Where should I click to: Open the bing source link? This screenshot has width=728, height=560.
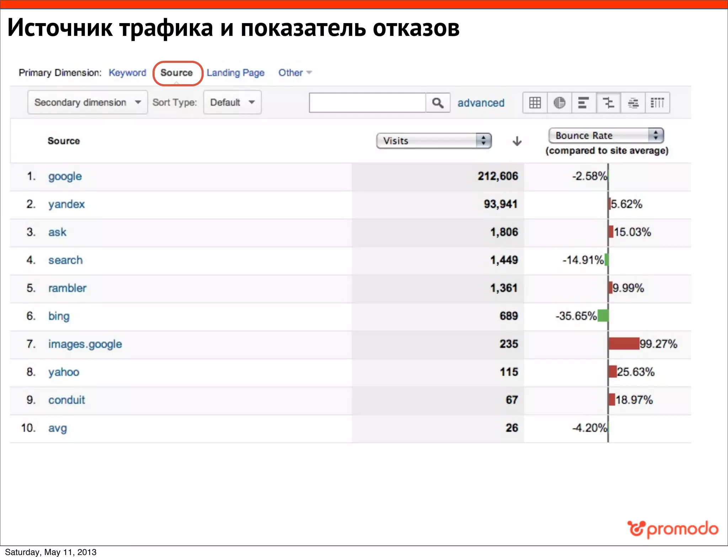(59, 316)
